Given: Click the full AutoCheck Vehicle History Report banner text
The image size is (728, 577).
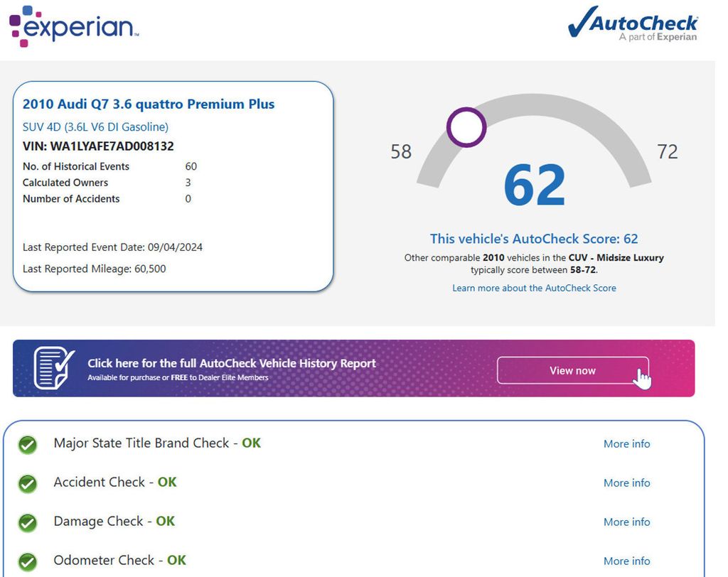Looking at the screenshot, I should pyautogui.click(x=232, y=363).
